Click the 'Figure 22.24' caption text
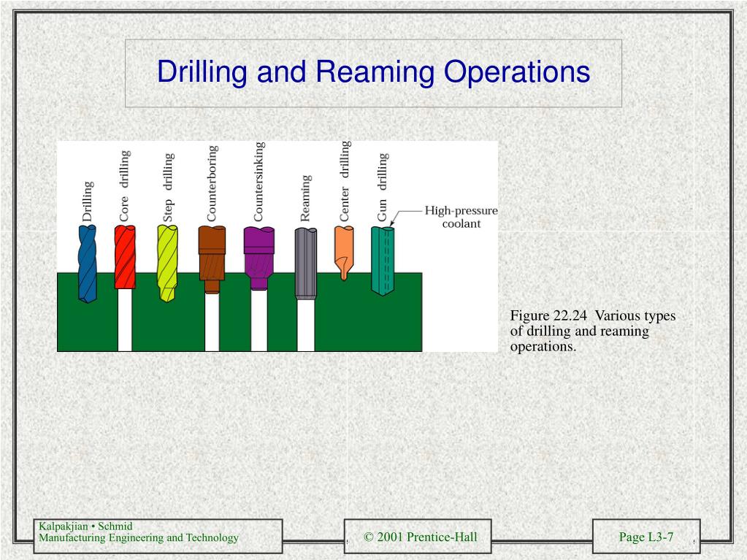This screenshot has width=747, height=560. pyautogui.click(x=593, y=331)
